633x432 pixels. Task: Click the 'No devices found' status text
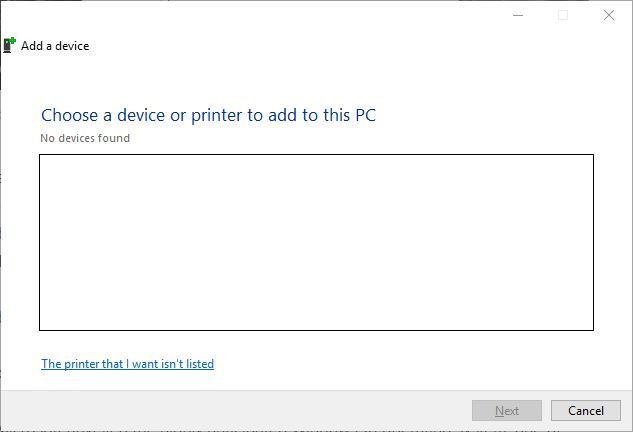(85, 138)
